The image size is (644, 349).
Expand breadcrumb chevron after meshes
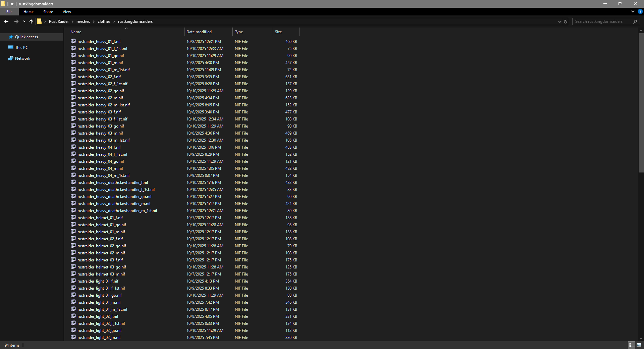94,21
